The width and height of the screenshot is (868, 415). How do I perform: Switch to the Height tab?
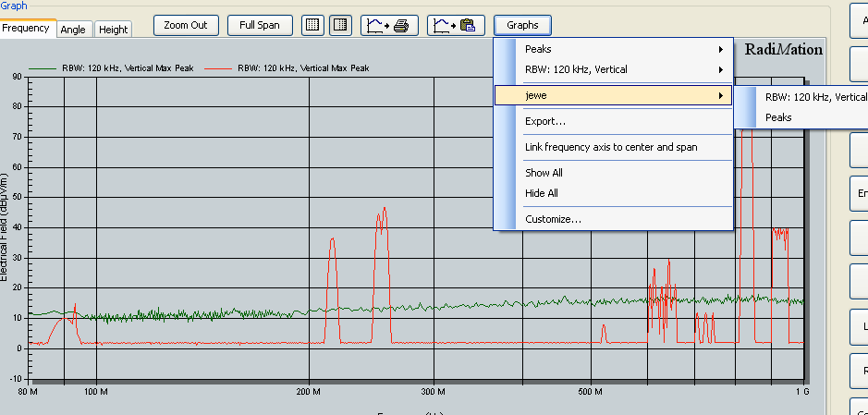pyautogui.click(x=114, y=30)
